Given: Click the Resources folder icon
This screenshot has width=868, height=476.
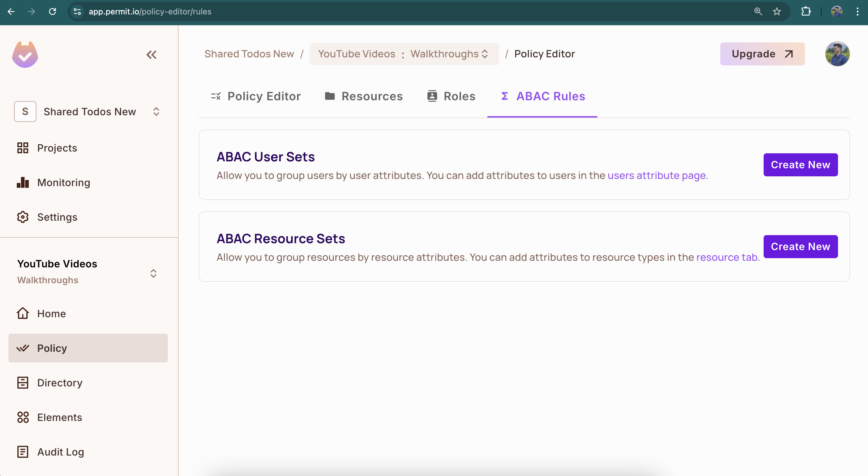Looking at the screenshot, I should tap(330, 96).
